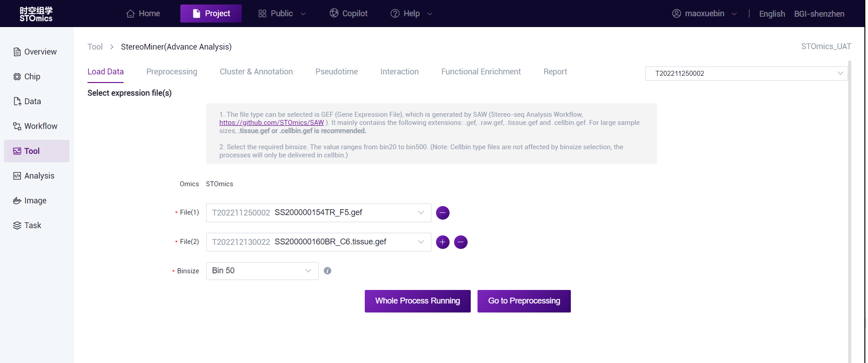Click the Binsize info icon
The height and width of the screenshot is (363, 868).
[x=328, y=271]
